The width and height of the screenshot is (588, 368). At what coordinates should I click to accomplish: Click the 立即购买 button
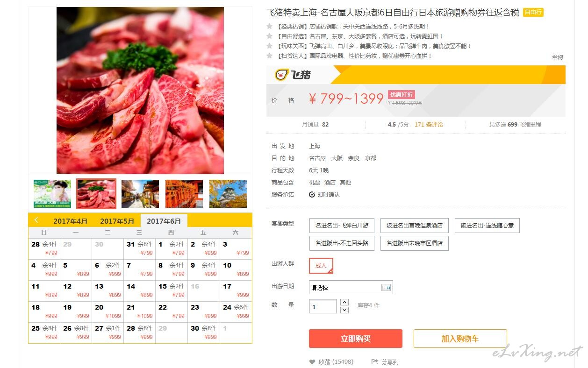[x=356, y=339]
